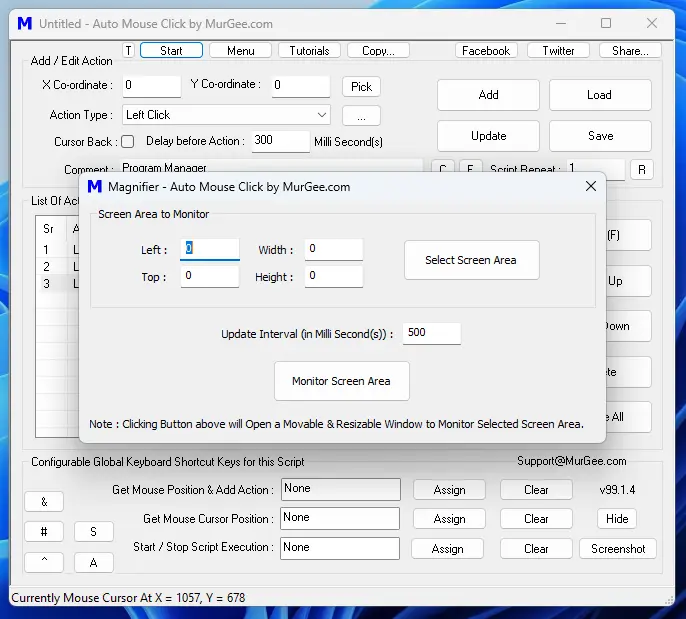
Task: Click the Top field in Magnifier
Action: click(x=210, y=276)
